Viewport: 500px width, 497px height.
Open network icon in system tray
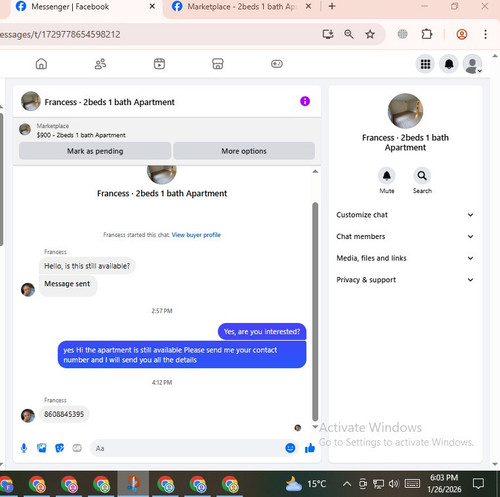click(x=378, y=483)
